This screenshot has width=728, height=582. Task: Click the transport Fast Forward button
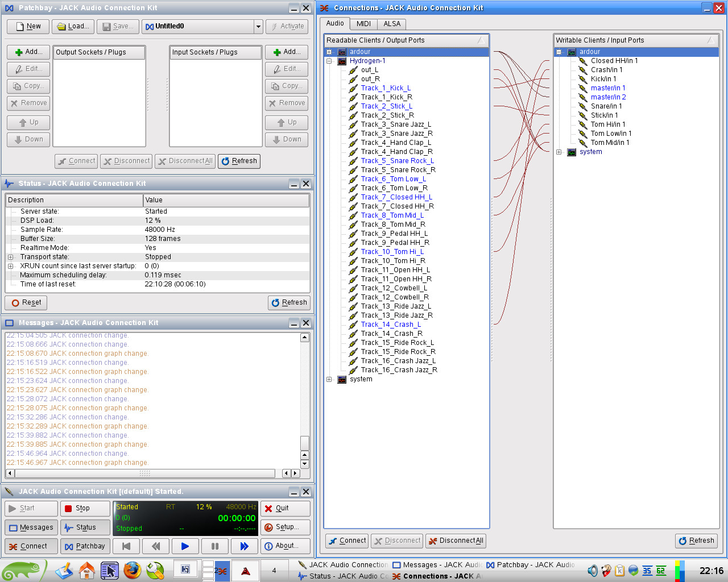pos(245,546)
